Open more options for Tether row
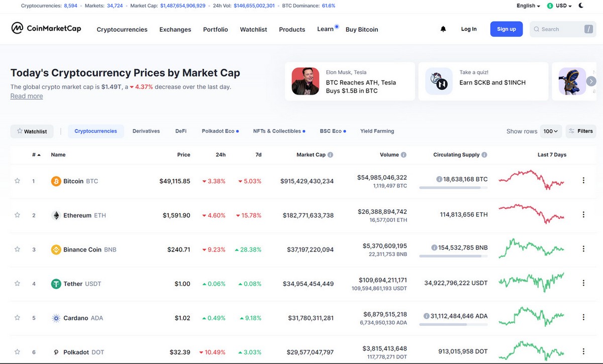The height and width of the screenshot is (364, 603). (583, 283)
